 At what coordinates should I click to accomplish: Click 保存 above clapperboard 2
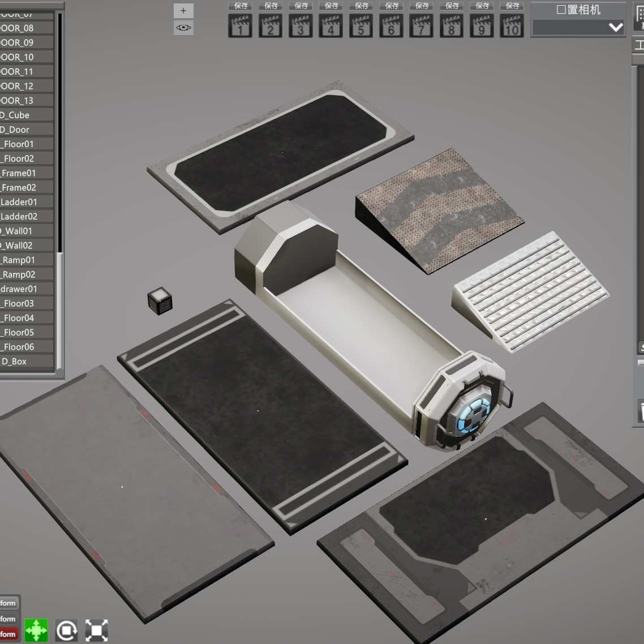271,6
